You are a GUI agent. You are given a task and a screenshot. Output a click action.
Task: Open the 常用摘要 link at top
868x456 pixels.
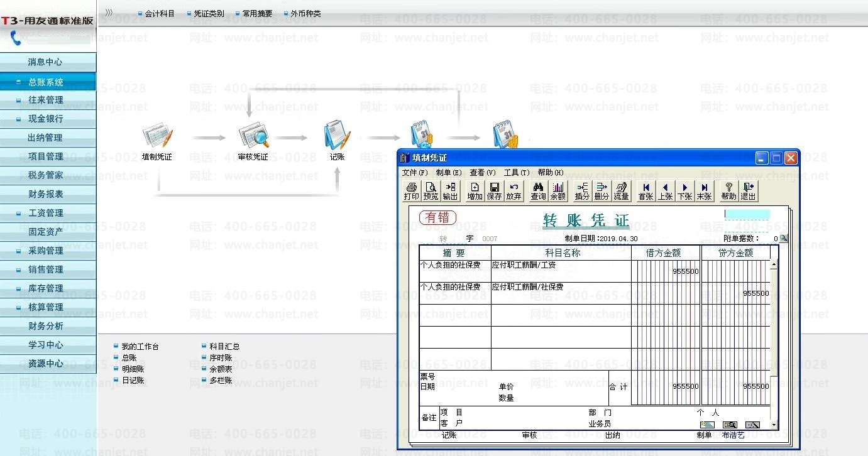pos(258,13)
